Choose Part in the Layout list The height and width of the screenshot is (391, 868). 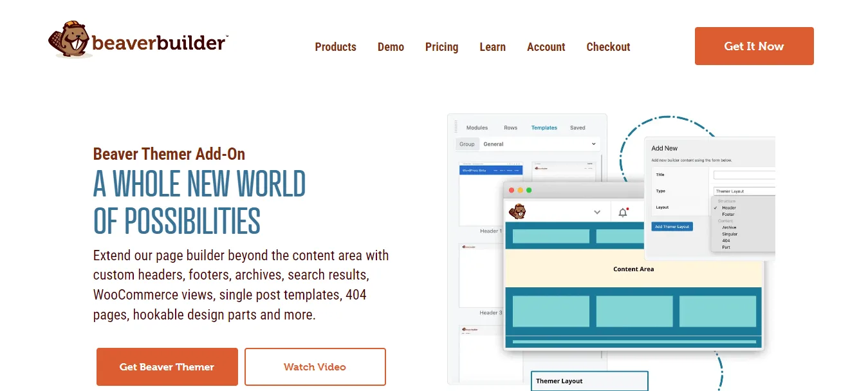(726, 247)
